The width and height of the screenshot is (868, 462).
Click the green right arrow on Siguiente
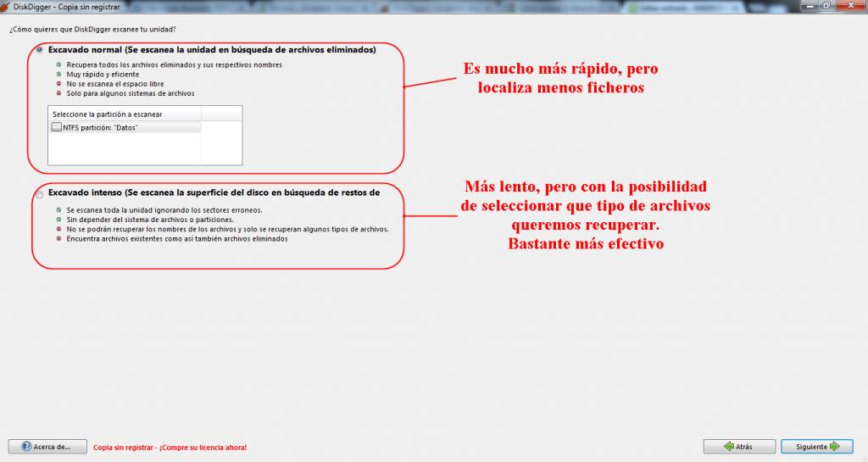coord(835,447)
